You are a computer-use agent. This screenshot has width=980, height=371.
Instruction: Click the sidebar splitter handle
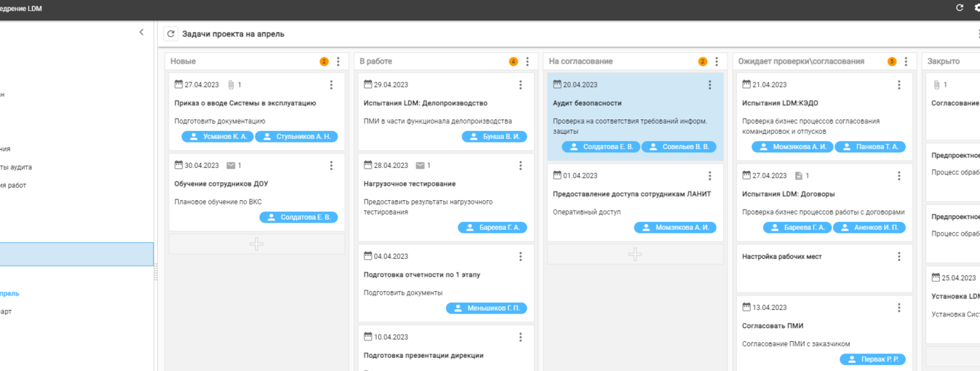point(155,274)
